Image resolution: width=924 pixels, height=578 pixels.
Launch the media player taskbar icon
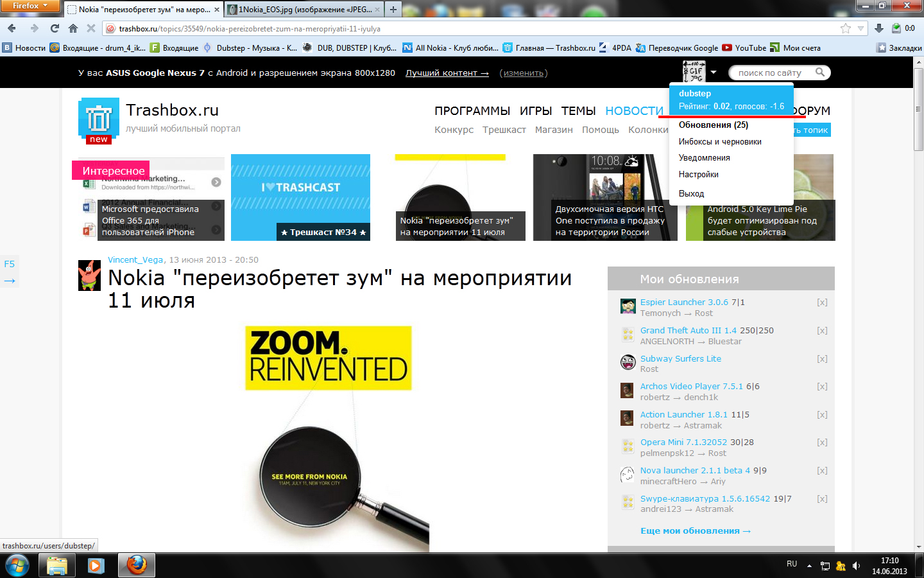click(96, 566)
